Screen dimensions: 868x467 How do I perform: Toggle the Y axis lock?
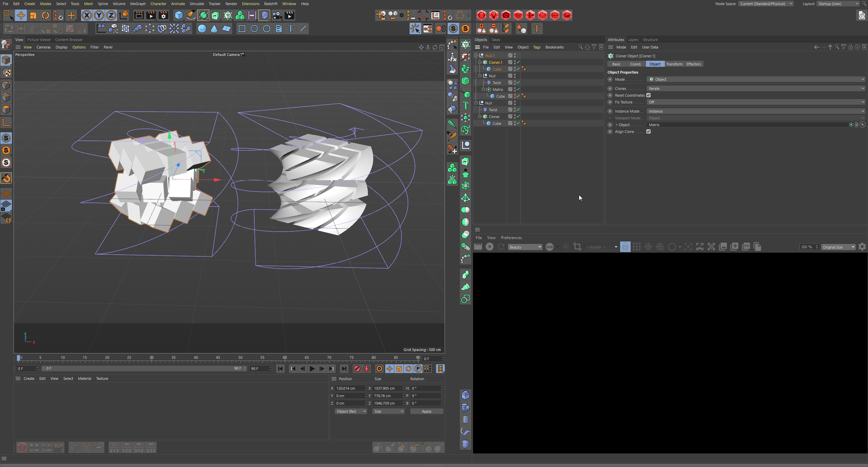[99, 16]
